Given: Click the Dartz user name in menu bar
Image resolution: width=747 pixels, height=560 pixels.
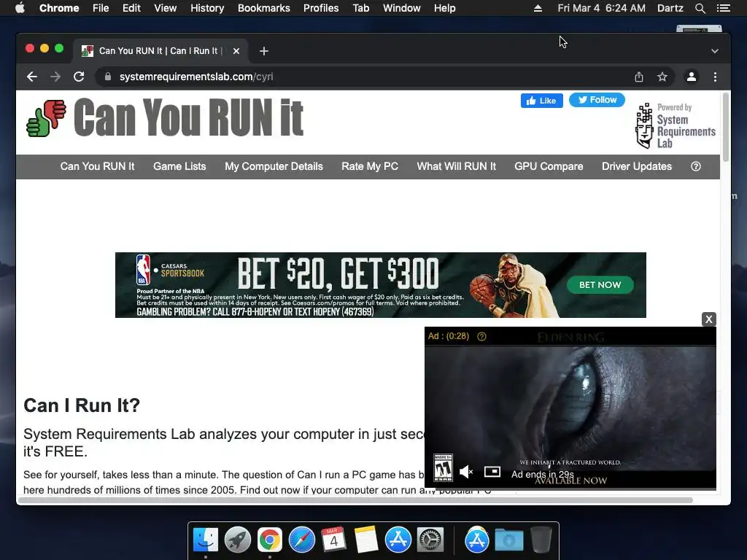Looking at the screenshot, I should [x=670, y=8].
